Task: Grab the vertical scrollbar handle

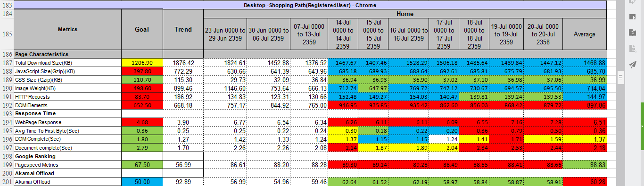Action: pyautogui.click(x=621, y=76)
